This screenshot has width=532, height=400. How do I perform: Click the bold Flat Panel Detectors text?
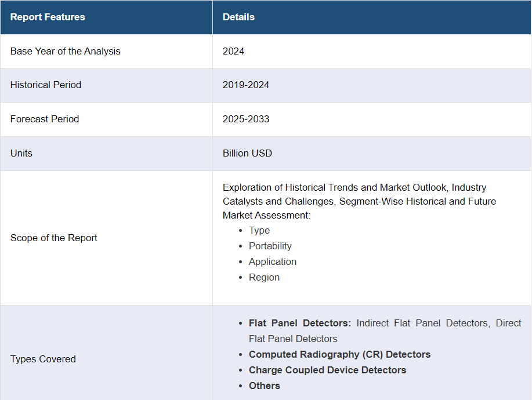point(299,323)
